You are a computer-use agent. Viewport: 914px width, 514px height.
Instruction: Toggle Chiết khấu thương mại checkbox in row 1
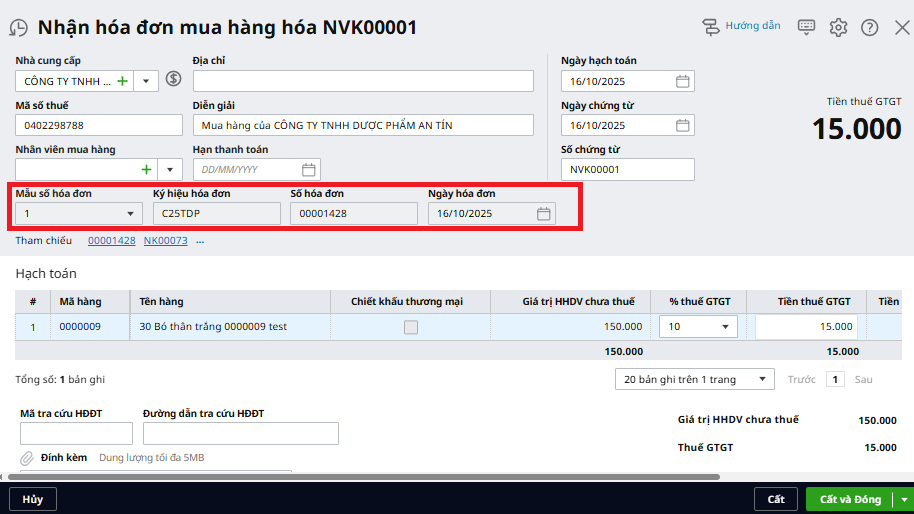pos(410,327)
